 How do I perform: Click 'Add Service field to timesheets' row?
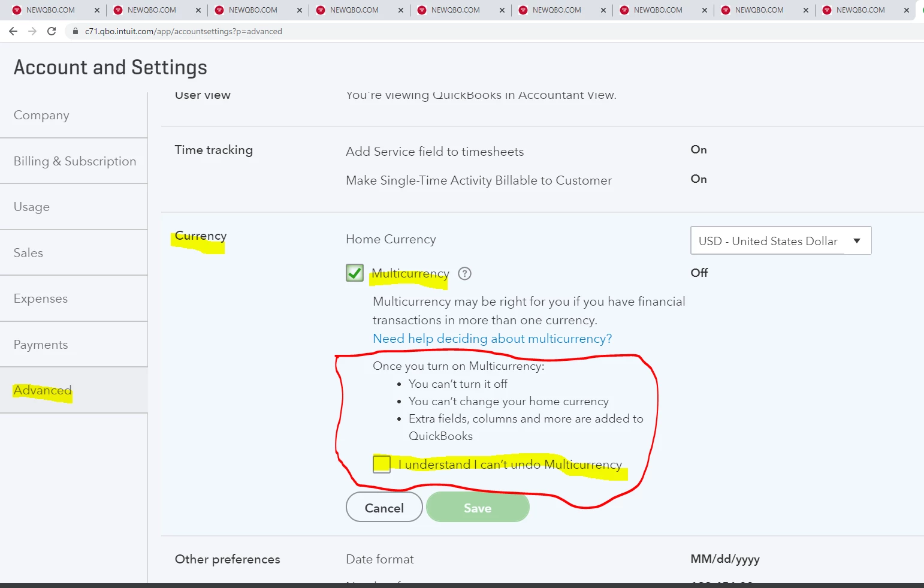(434, 152)
